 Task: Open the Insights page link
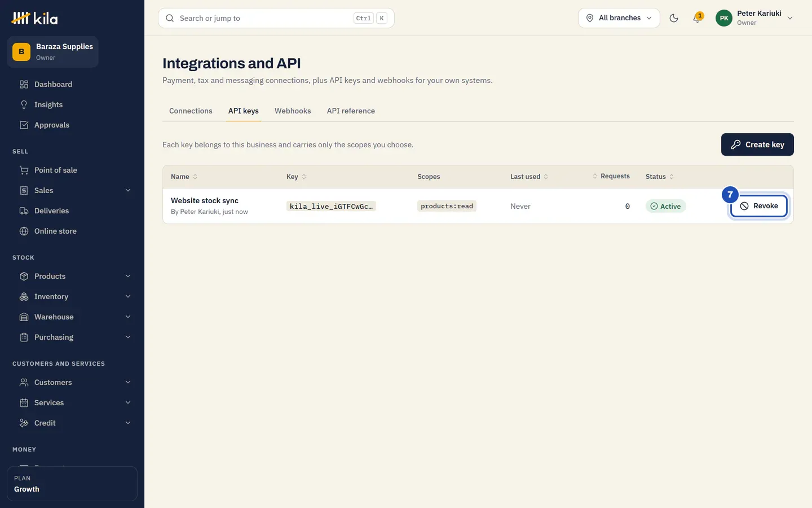pos(72,104)
